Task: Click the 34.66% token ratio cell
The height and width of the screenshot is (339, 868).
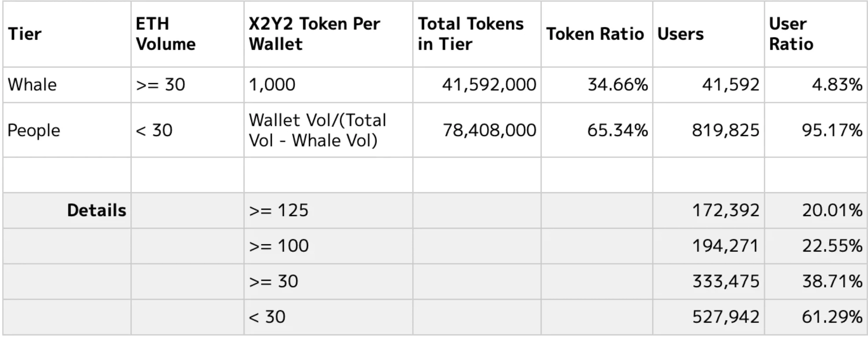Action: pos(617,85)
